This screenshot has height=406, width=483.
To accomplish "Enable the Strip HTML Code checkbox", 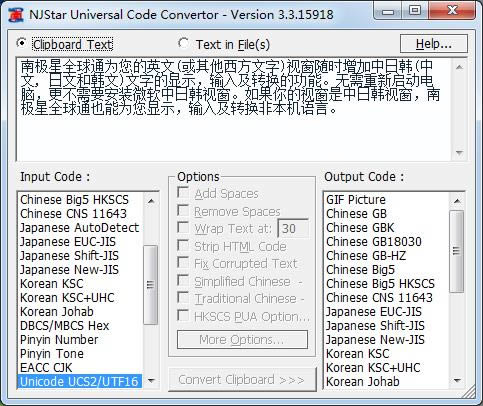I will coord(183,245).
